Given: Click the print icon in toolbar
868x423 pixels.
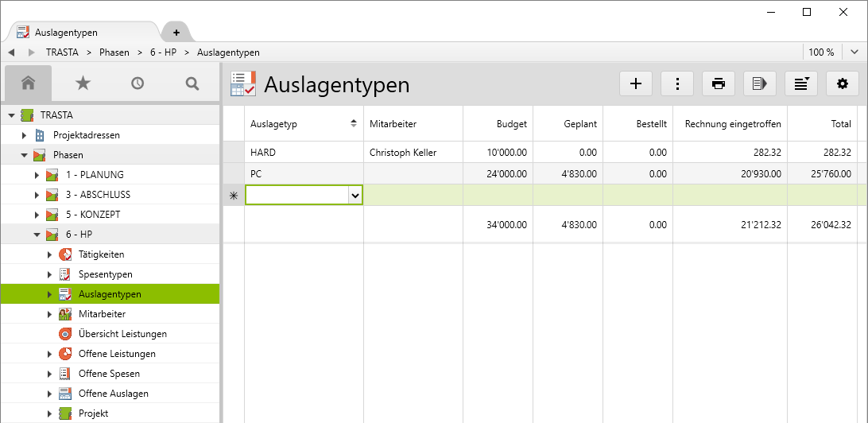Looking at the screenshot, I should 719,83.
